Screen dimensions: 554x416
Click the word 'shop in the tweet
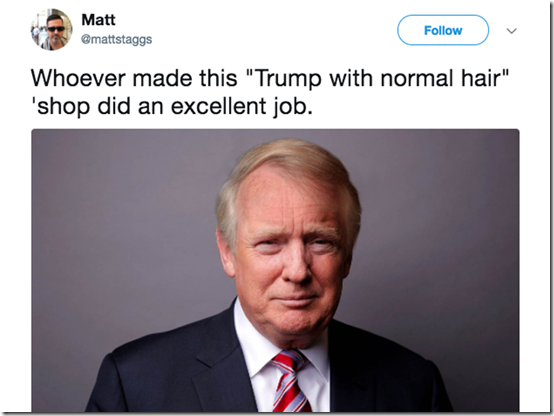point(60,106)
